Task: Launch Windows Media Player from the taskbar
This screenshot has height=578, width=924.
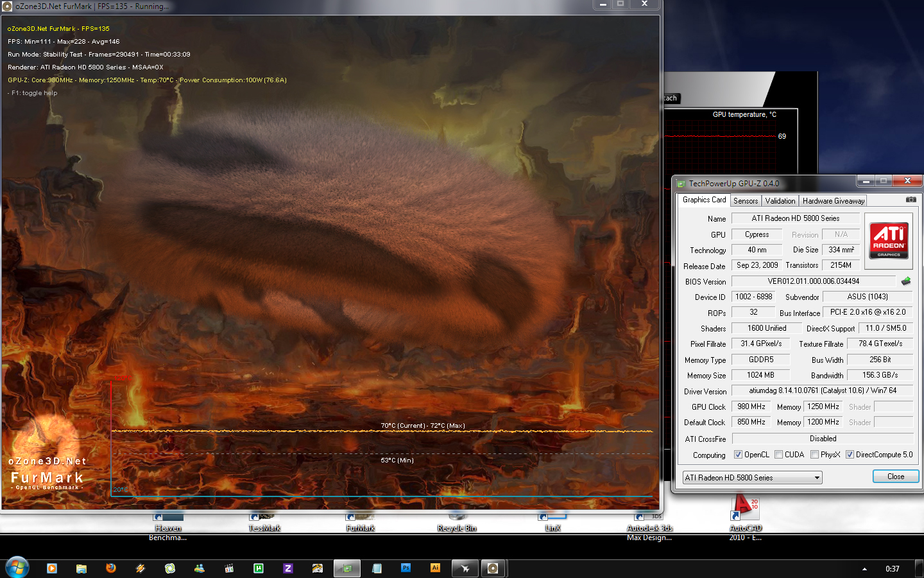Action: tap(52, 568)
